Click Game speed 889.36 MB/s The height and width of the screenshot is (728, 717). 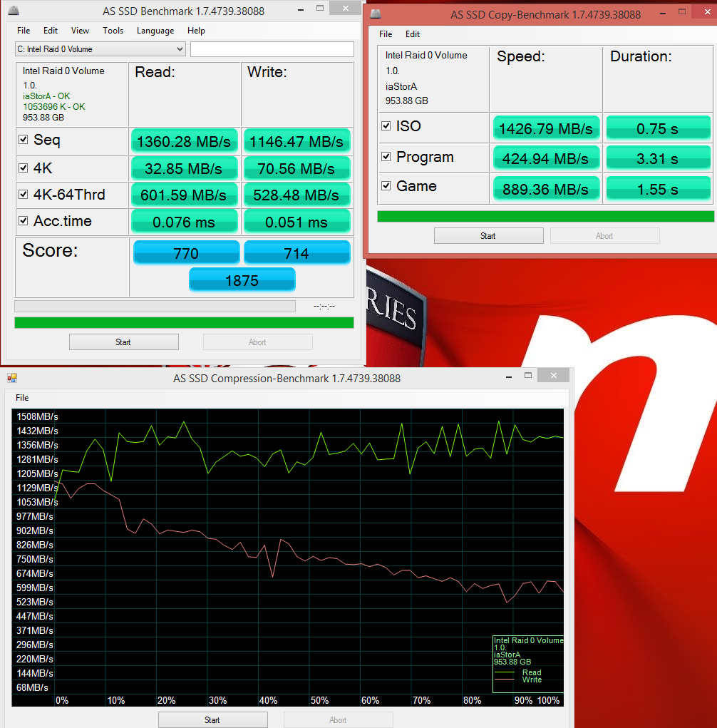tap(546, 188)
